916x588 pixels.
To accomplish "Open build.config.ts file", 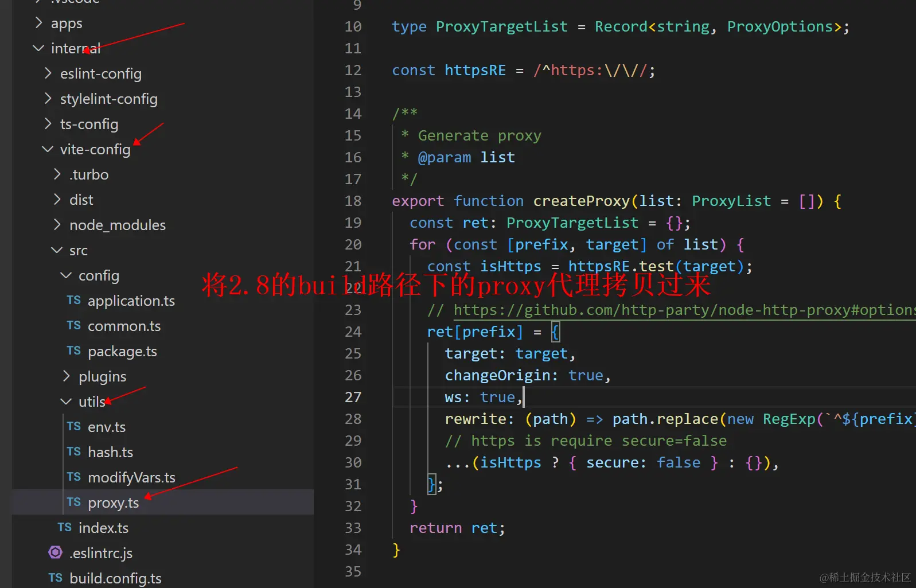I will 115,578.
